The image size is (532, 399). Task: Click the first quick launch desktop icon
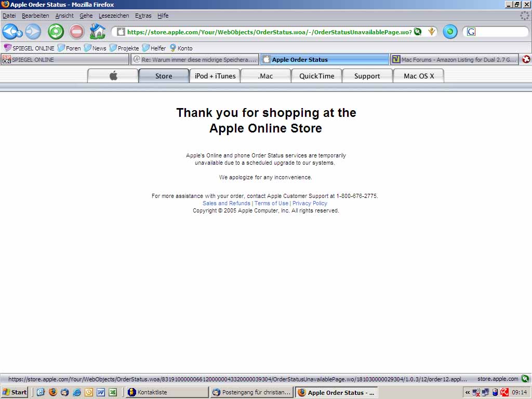coord(41,392)
